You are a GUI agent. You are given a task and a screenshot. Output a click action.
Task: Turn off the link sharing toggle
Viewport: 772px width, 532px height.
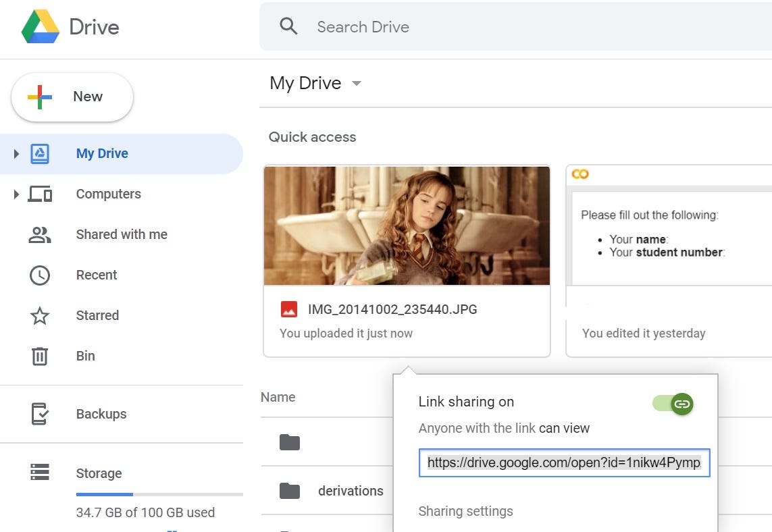click(673, 404)
